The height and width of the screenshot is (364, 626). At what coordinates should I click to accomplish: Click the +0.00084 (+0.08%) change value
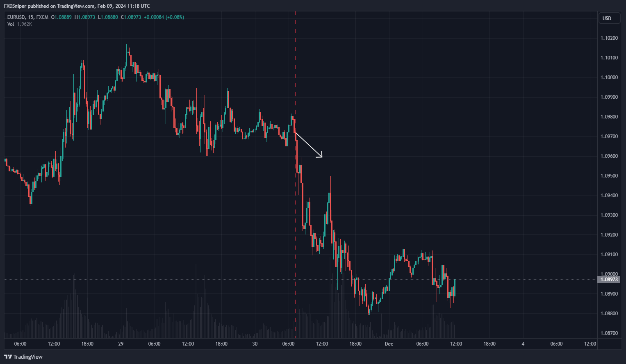point(164,17)
